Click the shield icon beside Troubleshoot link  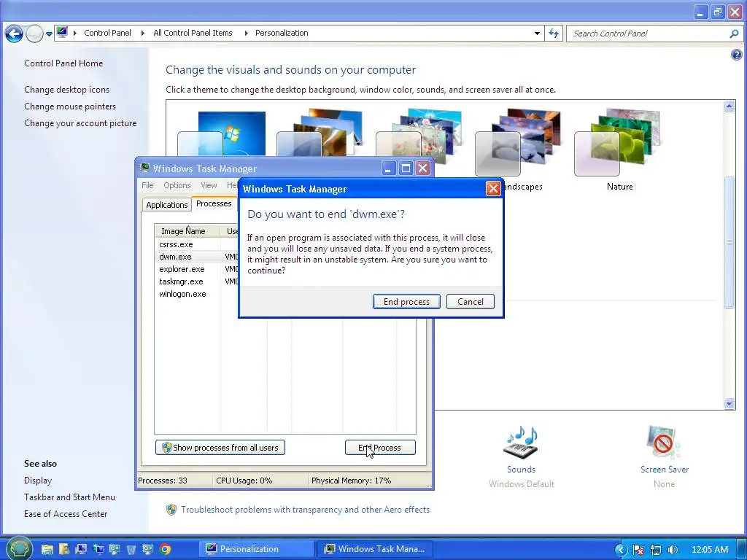click(171, 510)
